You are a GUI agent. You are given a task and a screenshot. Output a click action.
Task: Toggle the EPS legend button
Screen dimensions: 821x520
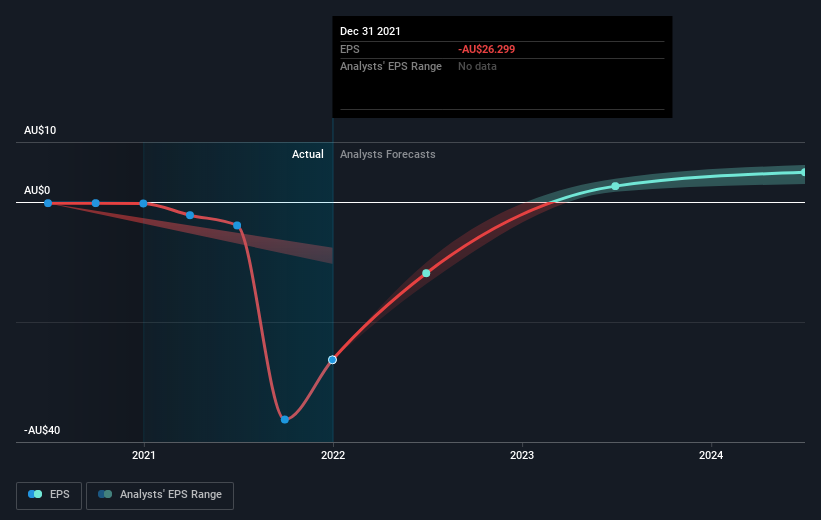pyautogui.click(x=49, y=495)
